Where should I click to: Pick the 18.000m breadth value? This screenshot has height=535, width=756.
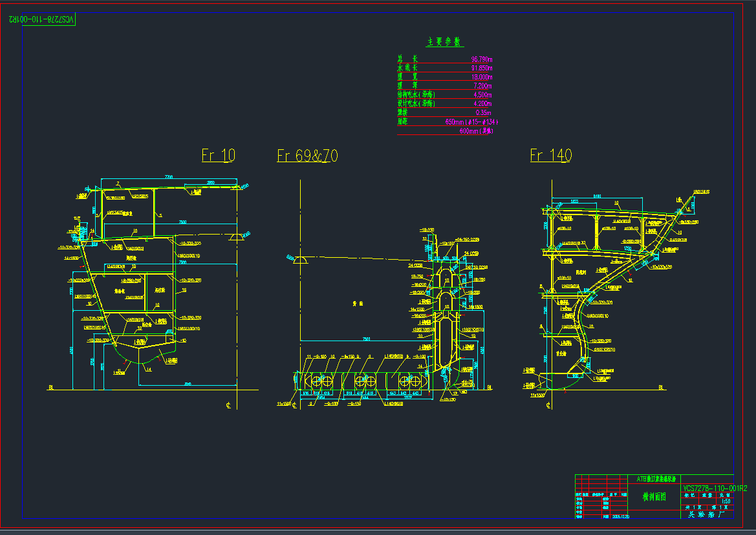482,77
